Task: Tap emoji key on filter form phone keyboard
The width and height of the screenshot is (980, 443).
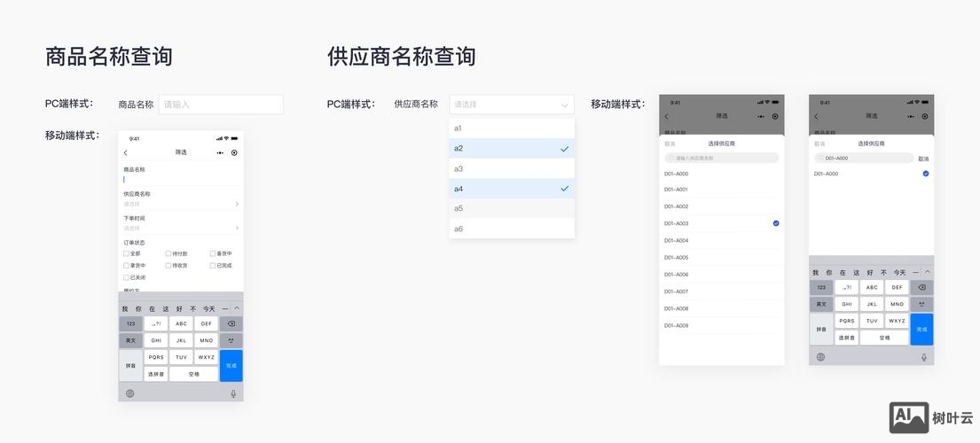Action: (231, 341)
